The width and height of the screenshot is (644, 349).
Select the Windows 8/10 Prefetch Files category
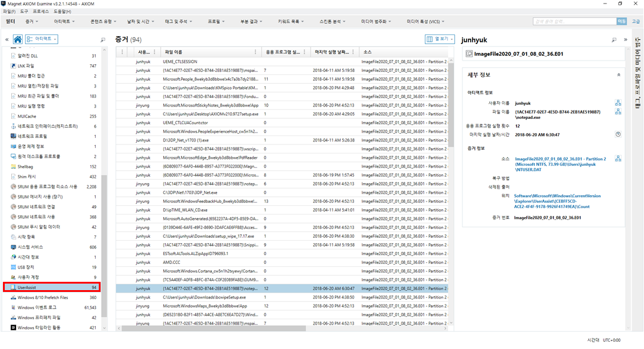(x=52, y=297)
